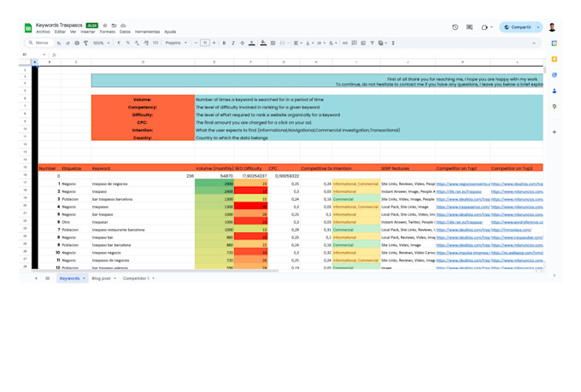Open the name box dropdown arrow
Image resolution: width=581 pixels, height=392 pixels.
[x=44, y=55]
